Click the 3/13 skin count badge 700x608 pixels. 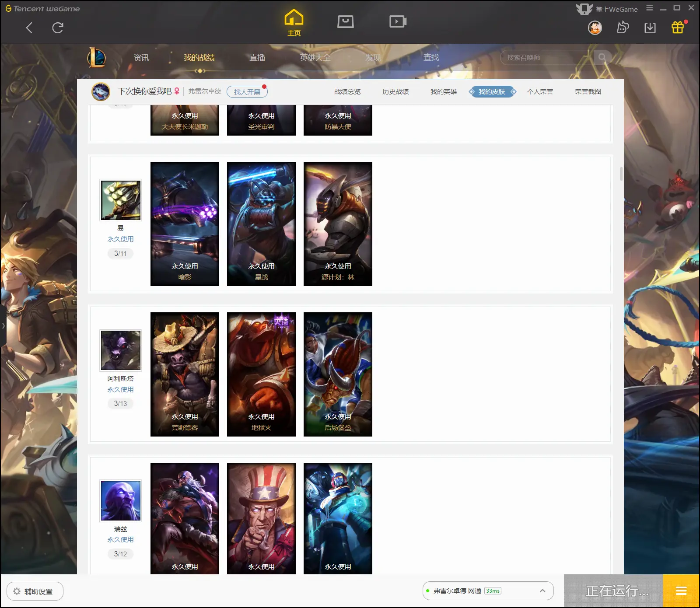tap(120, 403)
